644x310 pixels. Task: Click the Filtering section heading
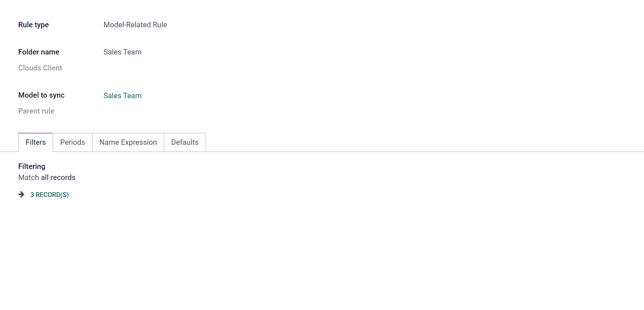(32, 166)
